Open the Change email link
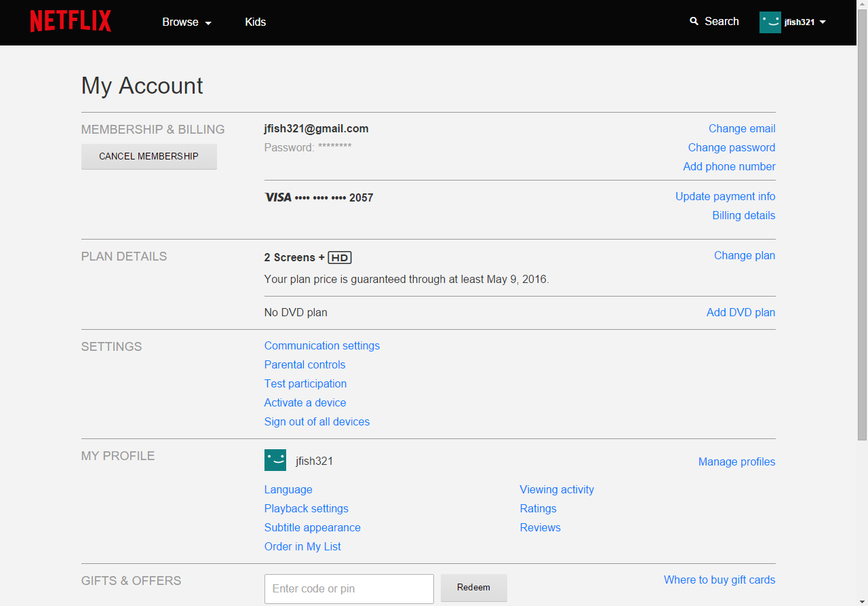Image resolution: width=868 pixels, height=606 pixels. 742,129
